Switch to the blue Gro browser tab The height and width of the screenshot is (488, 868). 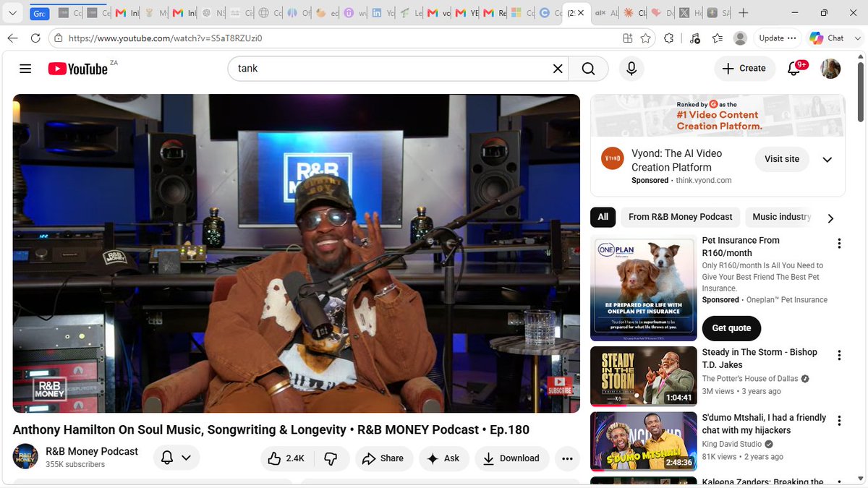coord(40,13)
